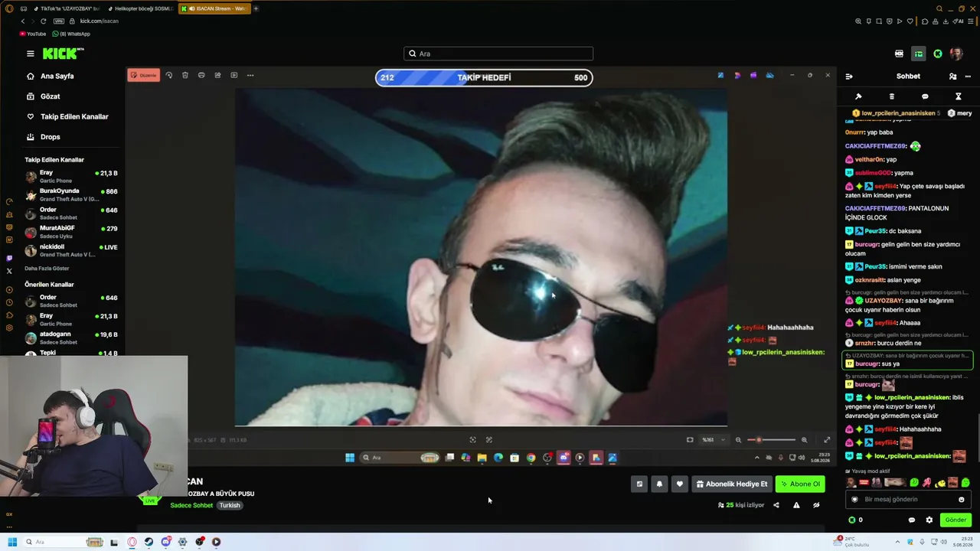Click the Turkish language tag

click(230, 505)
